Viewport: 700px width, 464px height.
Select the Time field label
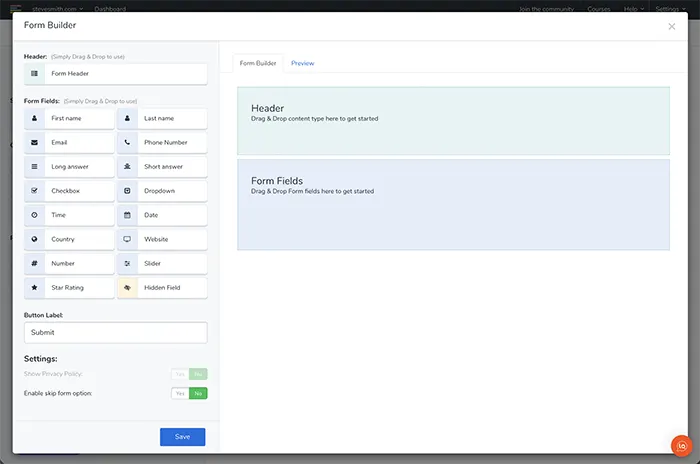(x=58, y=215)
